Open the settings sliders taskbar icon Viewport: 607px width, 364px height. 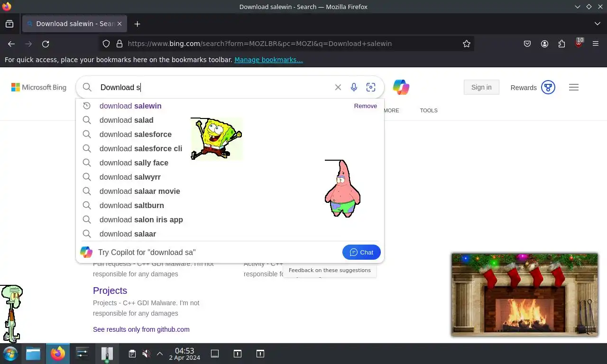pyautogui.click(x=83, y=354)
